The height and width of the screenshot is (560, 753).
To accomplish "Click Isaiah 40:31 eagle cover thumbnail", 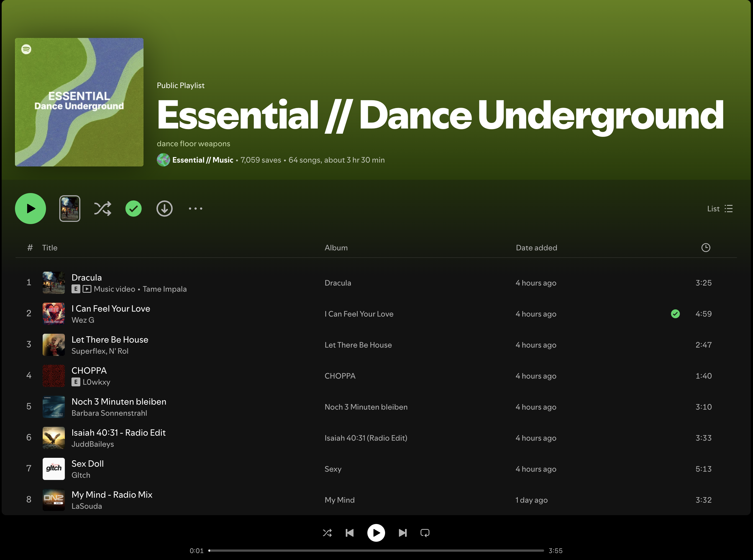I will (53, 438).
